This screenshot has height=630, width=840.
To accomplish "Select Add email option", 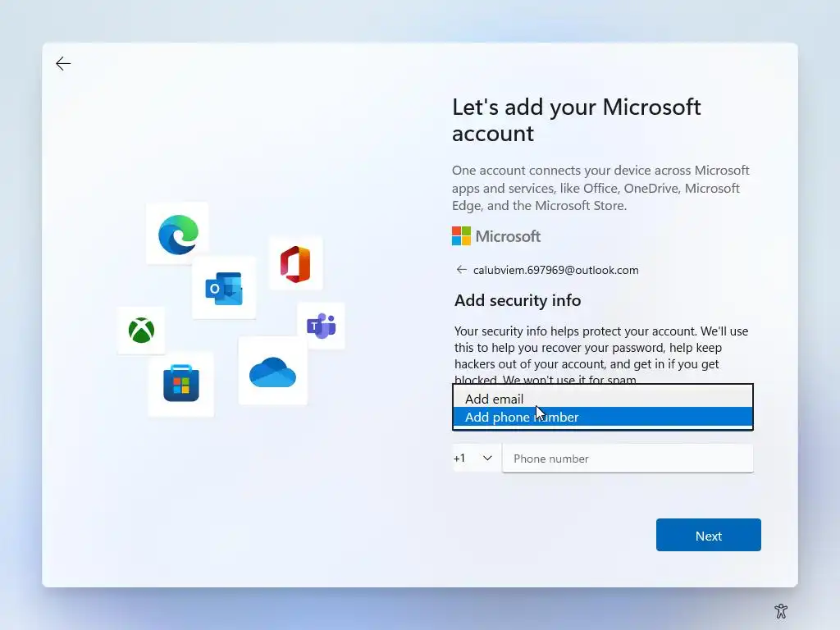I will [x=603, y=399].
